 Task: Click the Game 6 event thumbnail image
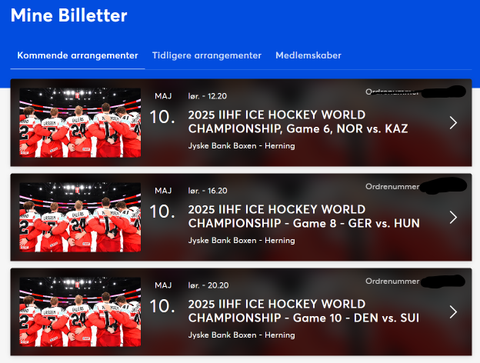click(80, 123)
